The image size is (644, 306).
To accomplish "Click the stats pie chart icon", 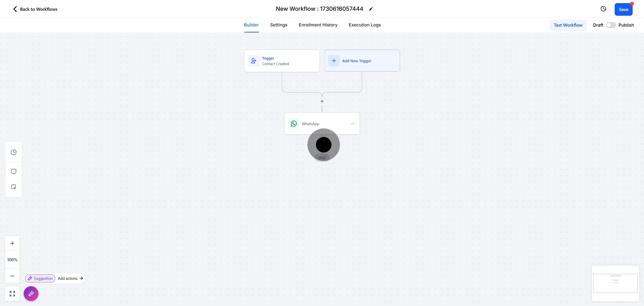I will click(x=13, y=152).
